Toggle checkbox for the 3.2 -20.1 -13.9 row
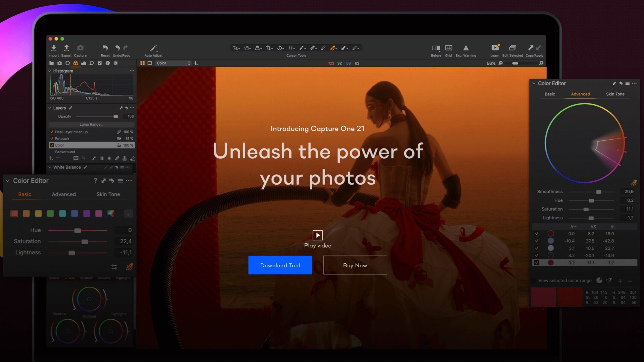644x362 pixels. (537, 255)
